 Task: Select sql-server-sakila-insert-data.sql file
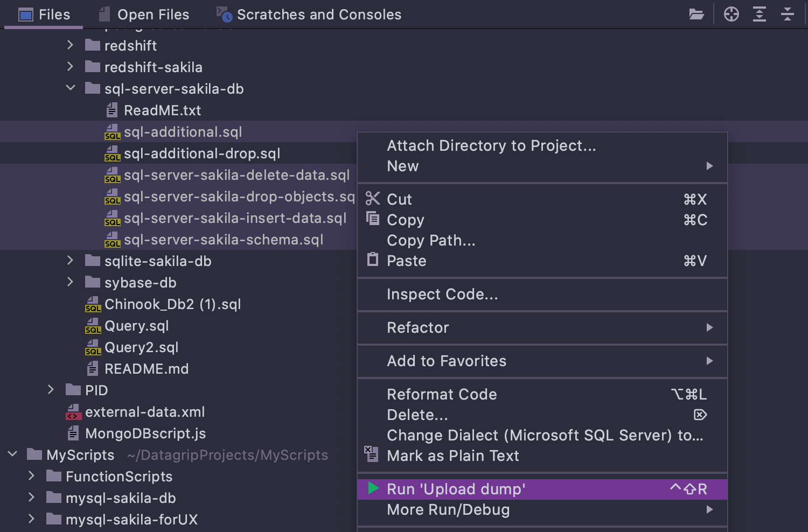click(x=235, y=218)
